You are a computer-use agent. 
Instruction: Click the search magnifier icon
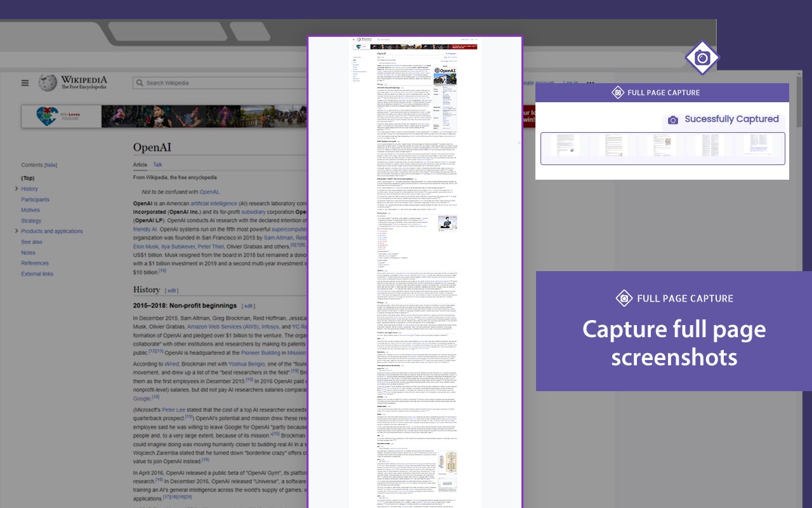tap(140, 83)
